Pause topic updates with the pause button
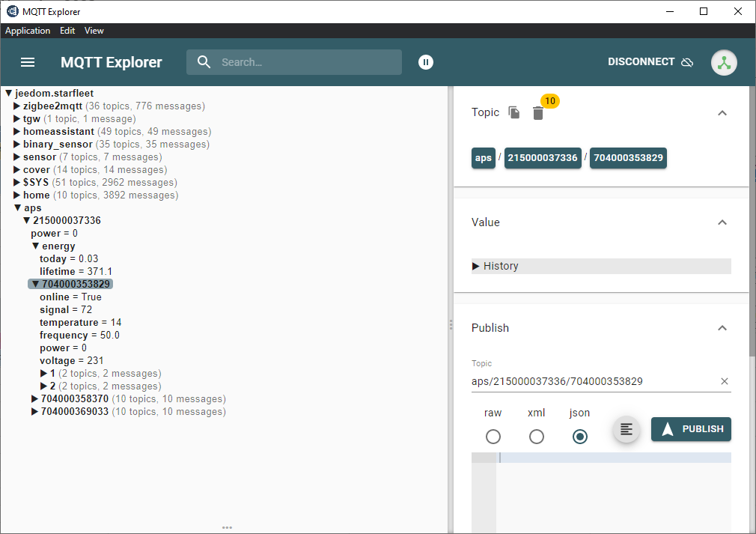The image size is (756, 534). click(426, 62)
